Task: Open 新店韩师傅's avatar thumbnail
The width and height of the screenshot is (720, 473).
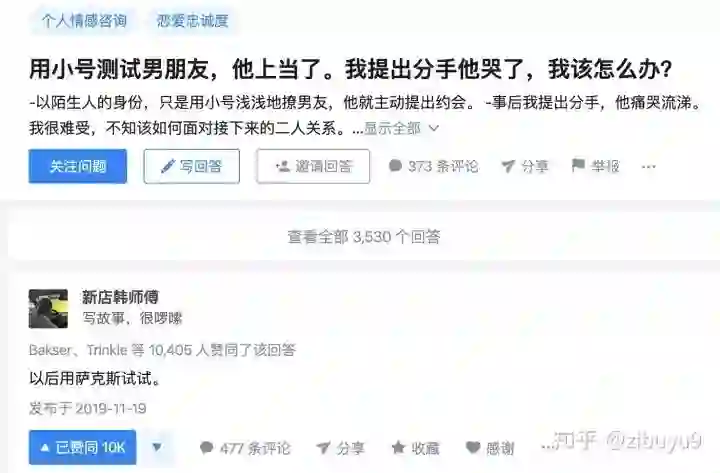Action: tap(48, 309)
